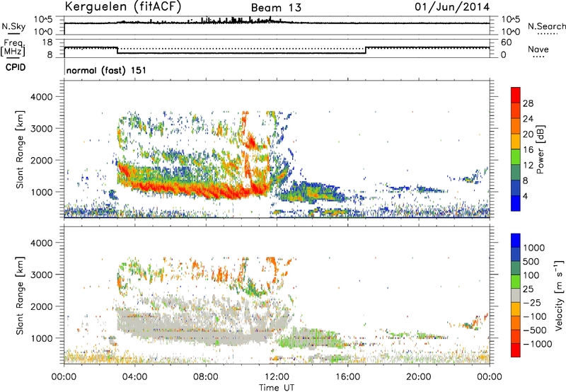
Task: Click the '28' value on Power colorbar
Action: tap(528, 103)
